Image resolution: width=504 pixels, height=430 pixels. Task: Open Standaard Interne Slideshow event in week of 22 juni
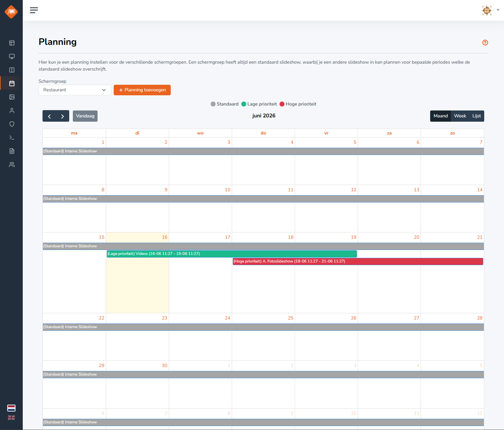pos(263,327)
